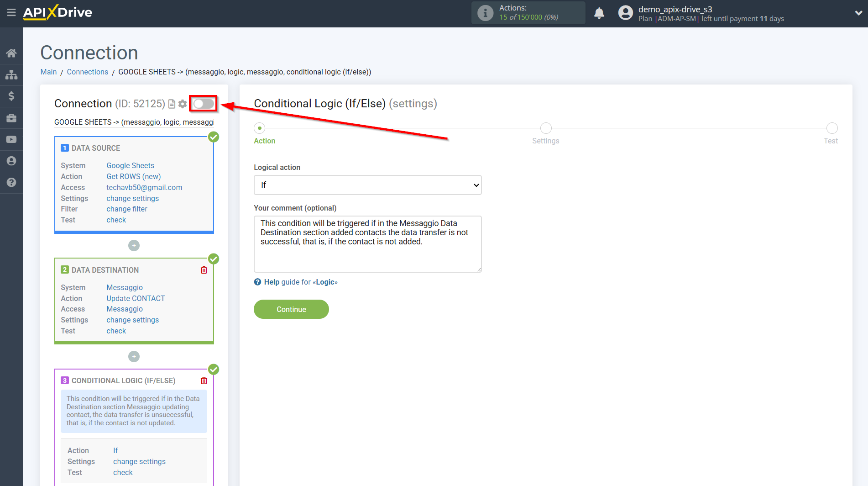Image resolution: width=868 pixels, height=486 pixels.
Task: Delete the Data Destination block
Action: [204, 270]
